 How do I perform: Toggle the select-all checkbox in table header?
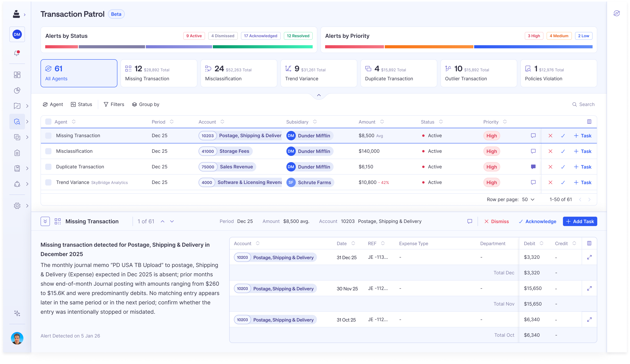click(48, 122)
